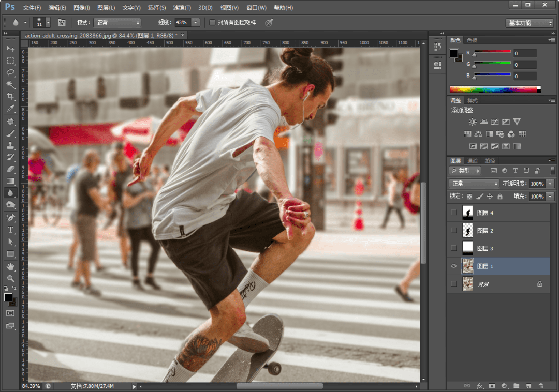559x392 pixels.
Task: Click the 图层 4 layer thumbnail
Action: [x=467, y=213]
